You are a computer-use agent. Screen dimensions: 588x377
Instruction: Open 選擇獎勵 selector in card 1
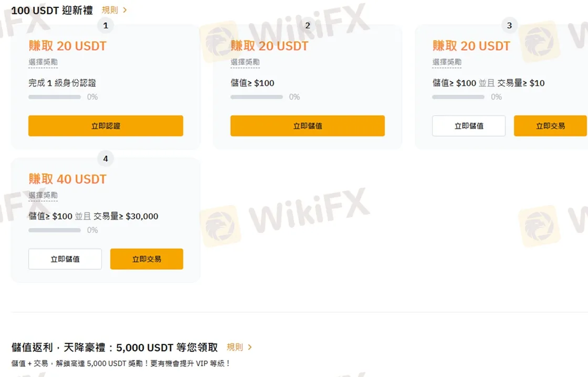(43, 62)
